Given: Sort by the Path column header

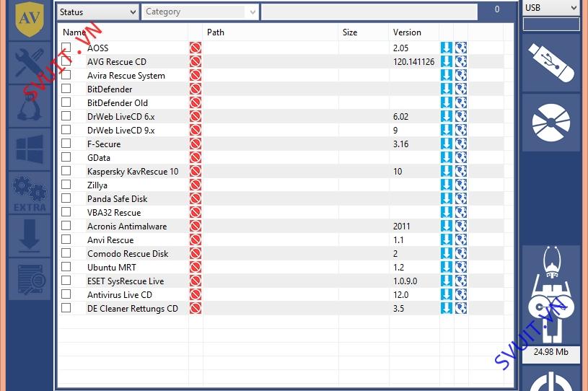Looking at the screenshot, I should coord(216,32).
